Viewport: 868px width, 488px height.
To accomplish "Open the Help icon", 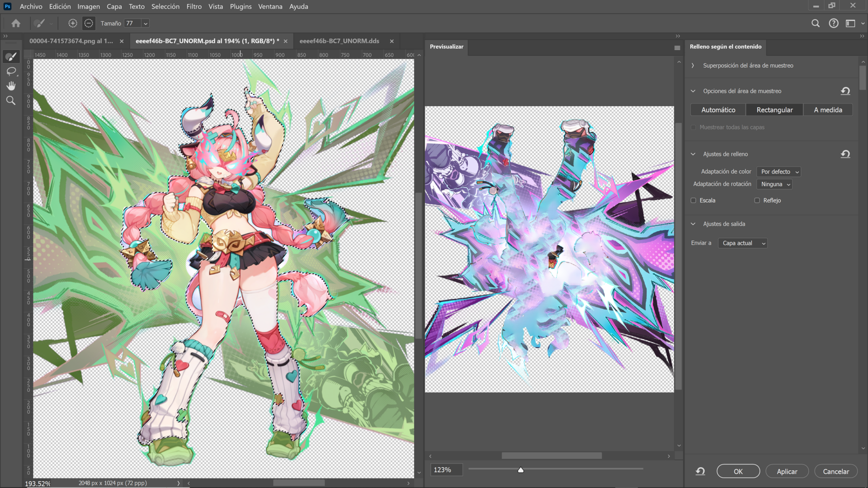I will [x=834, y=23].
